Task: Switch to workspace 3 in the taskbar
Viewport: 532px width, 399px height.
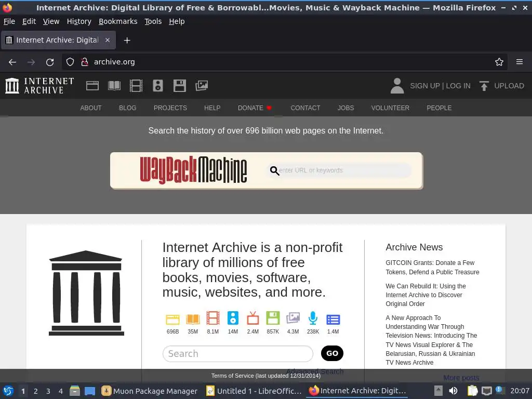Action: (48, 391)
